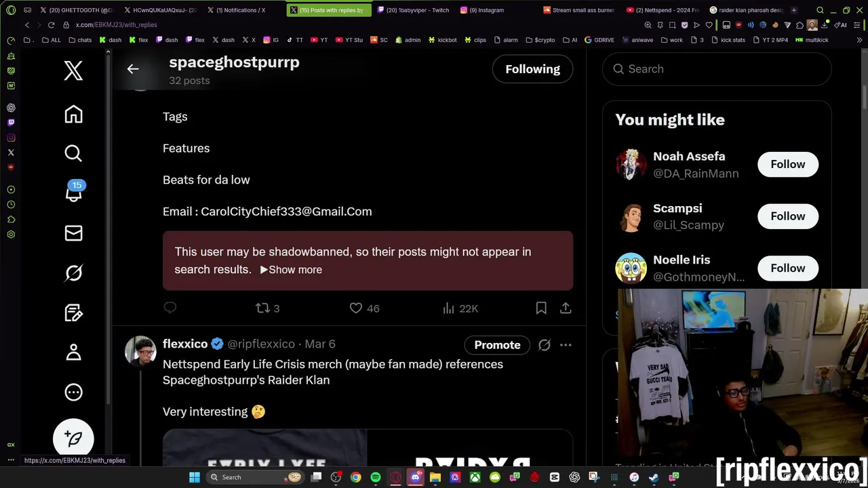Go to Home via the house icon
The image size is (868, 488).
73,114
